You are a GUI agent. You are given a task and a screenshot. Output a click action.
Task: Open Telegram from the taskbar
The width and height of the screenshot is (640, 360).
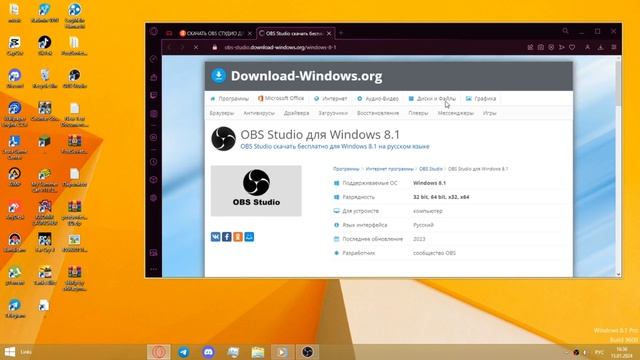click(184, 352)
